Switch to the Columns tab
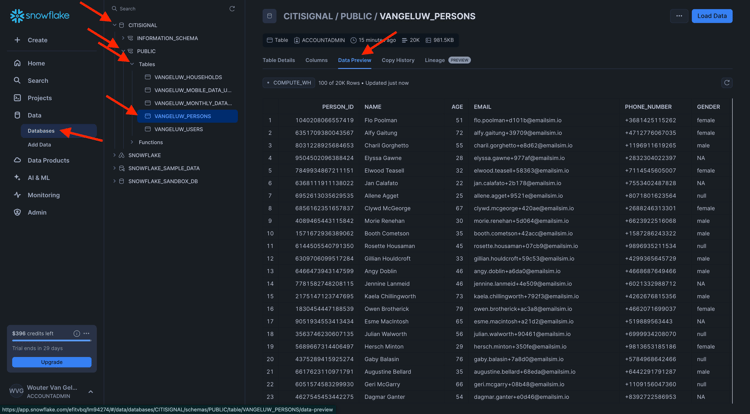The width and height of the screenshot is (750, 414). [x=316, y=60]
